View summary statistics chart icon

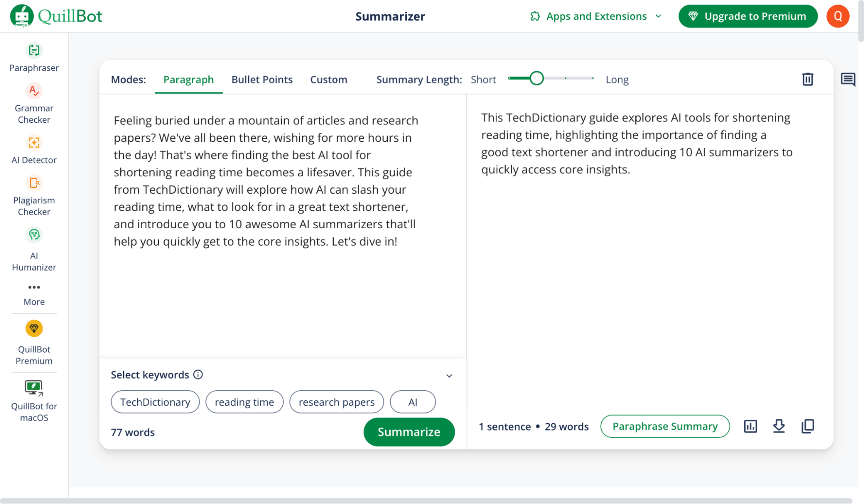750,426
